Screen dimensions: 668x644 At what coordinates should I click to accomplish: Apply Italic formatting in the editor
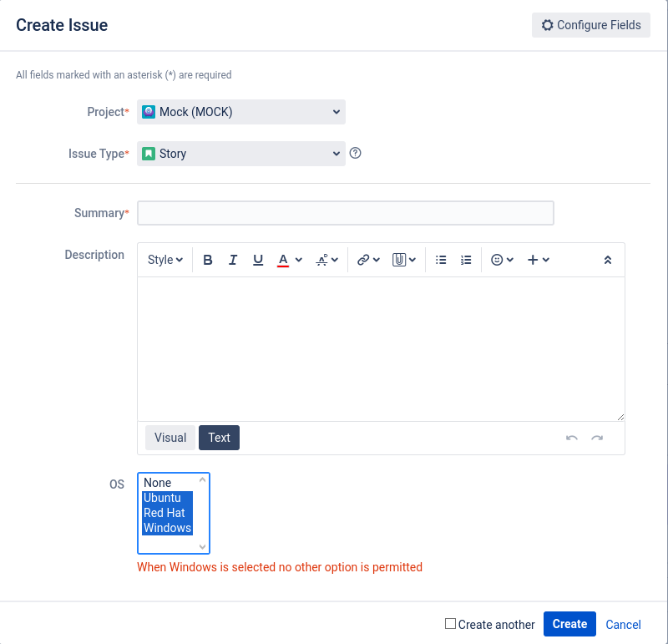[233, 260]
